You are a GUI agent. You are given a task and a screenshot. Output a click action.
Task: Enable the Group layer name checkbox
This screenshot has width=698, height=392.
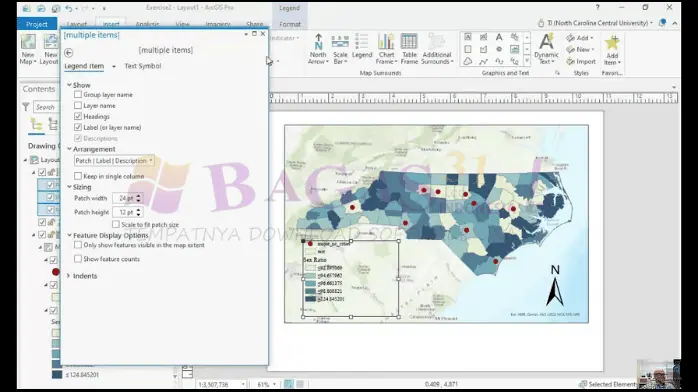78,94
